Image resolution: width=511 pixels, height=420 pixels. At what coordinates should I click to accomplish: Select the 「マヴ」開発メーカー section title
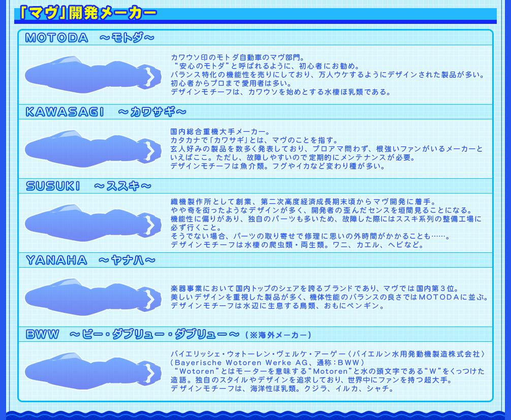coord(88,13)
